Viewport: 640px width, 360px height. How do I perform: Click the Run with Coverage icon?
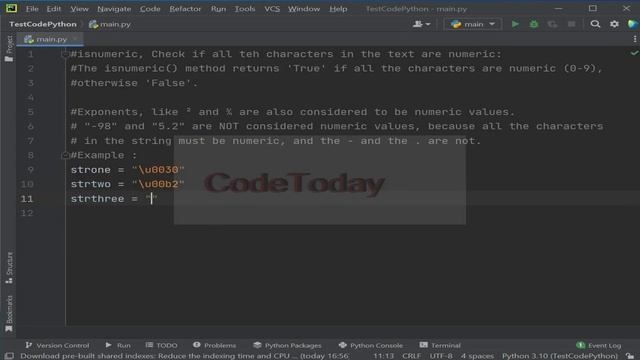click(x=552, y=24)
